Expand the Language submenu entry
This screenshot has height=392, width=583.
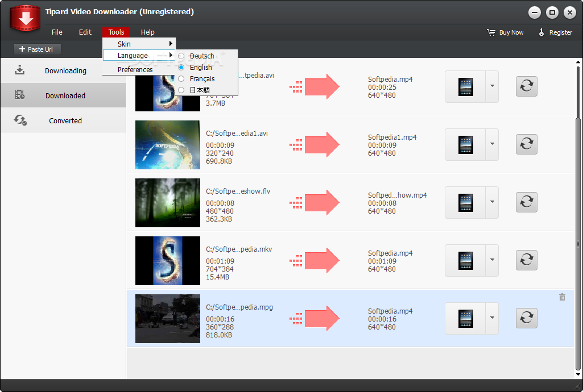pyautogui.click(x=139, y=55)
